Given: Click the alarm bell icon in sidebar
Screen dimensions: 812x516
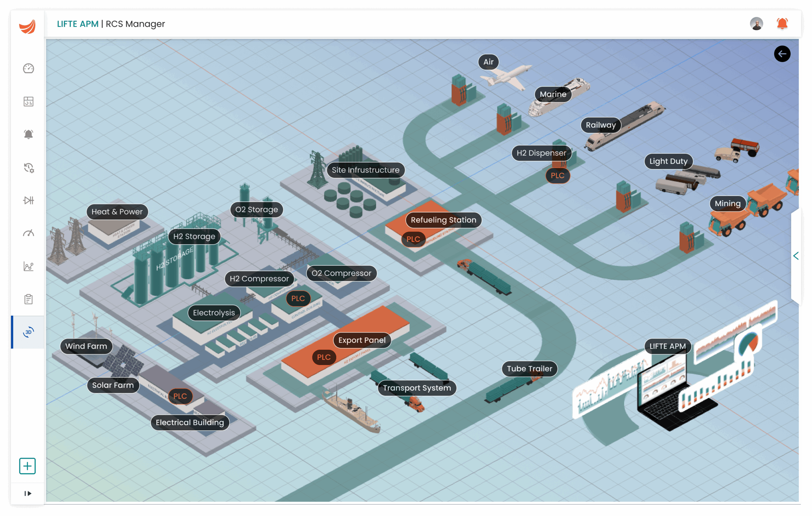Looking at the screenshot, I should (28, 134).
